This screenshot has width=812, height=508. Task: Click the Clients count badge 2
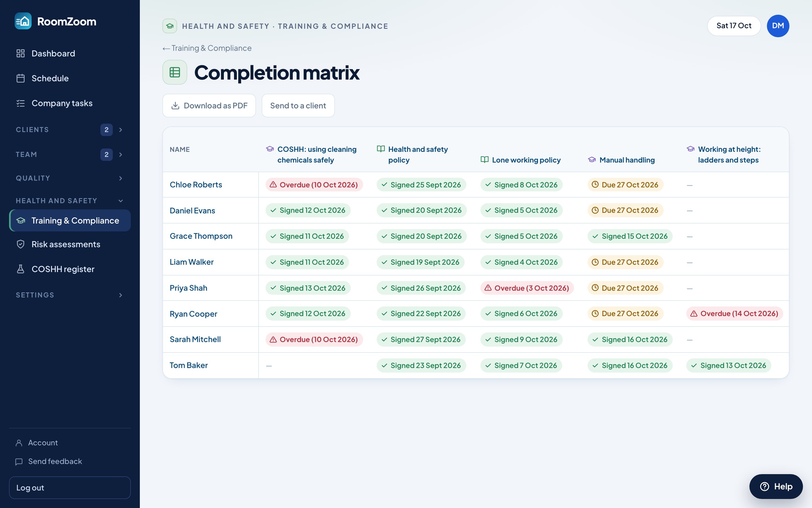[x=106, y=130]
